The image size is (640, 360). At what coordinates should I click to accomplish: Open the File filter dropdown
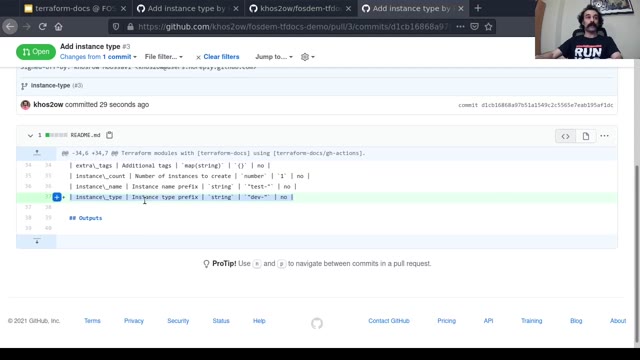point(164,57)
